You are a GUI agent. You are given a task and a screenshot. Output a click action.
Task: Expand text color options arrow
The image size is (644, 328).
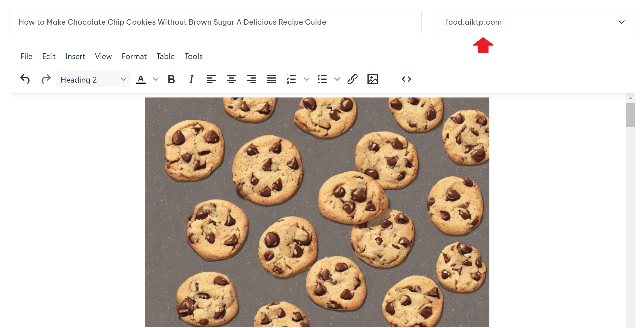pyautogui.click(x=156, y=79)
